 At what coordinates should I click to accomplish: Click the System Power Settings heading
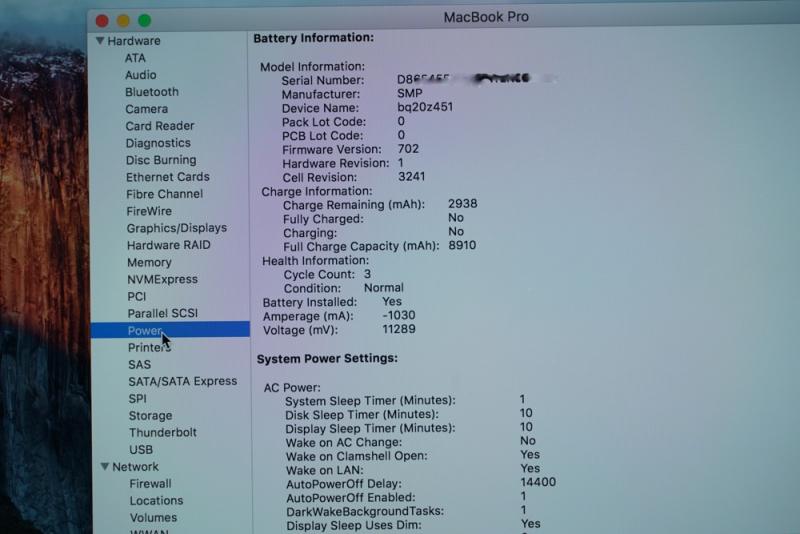[x=327, y=359]
